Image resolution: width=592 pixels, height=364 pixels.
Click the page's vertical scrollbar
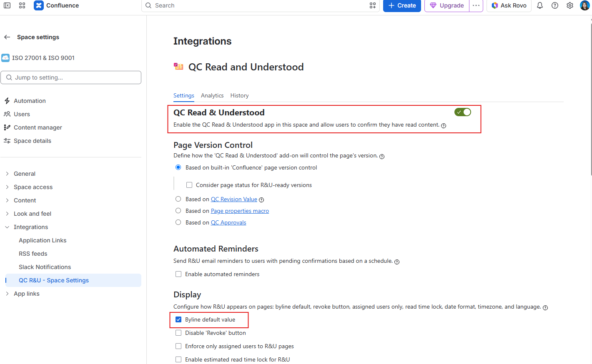(591, 100)
